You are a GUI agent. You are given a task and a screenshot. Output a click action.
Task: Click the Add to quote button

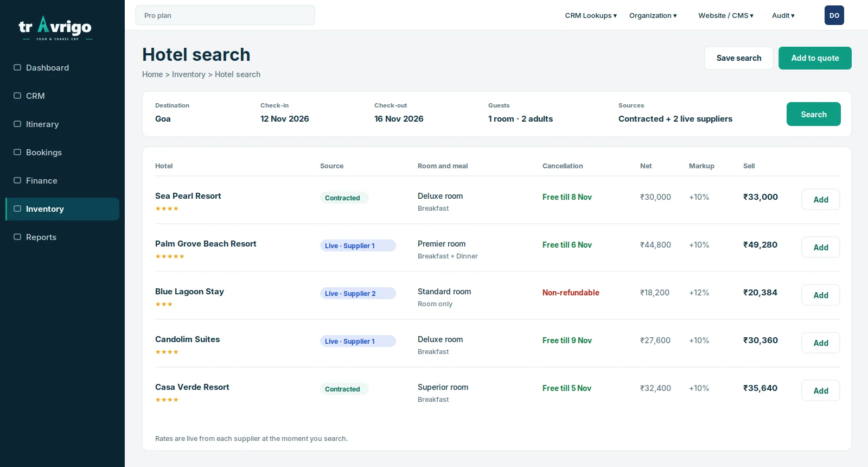coord(815,58)
